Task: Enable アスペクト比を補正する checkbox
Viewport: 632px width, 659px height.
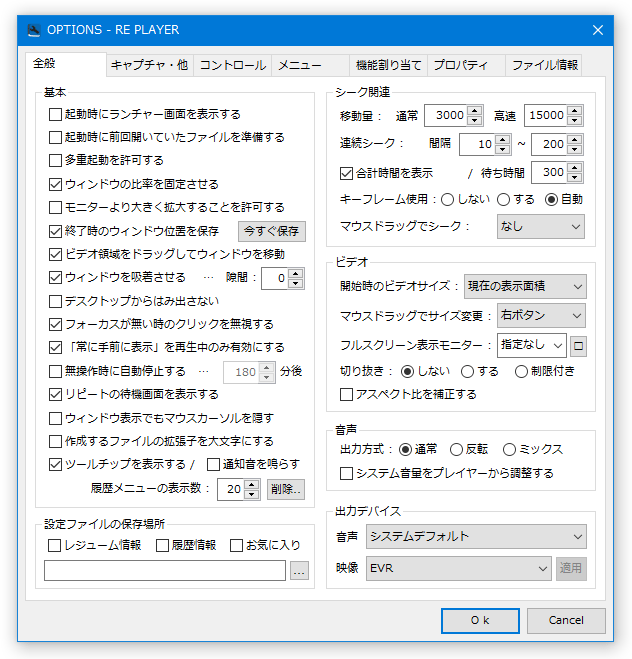Action: pos(346,394)
